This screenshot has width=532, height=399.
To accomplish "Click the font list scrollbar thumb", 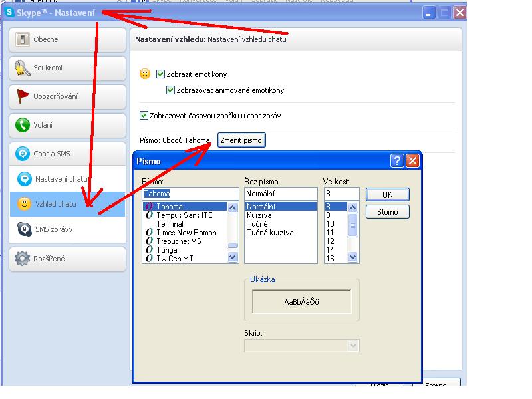I will (232, 245).
